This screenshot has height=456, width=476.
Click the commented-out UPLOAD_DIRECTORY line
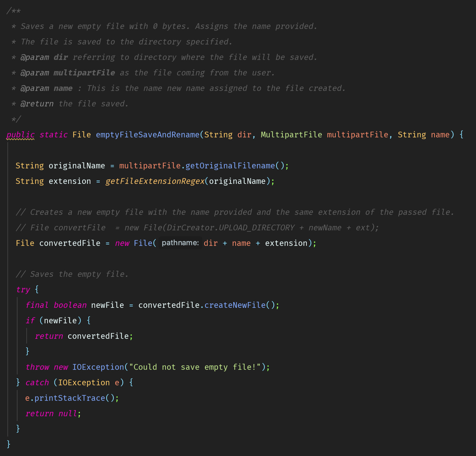(197, 228)
